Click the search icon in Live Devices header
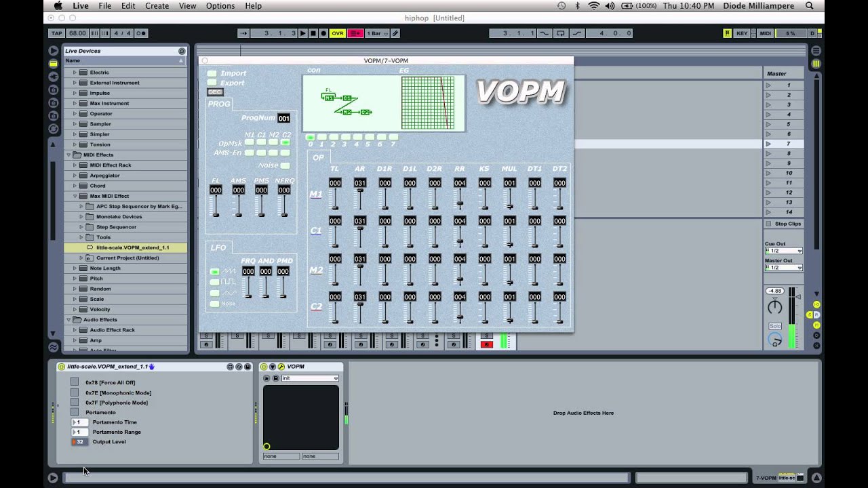Screen dimensions: 868x488 pos(182,51)
